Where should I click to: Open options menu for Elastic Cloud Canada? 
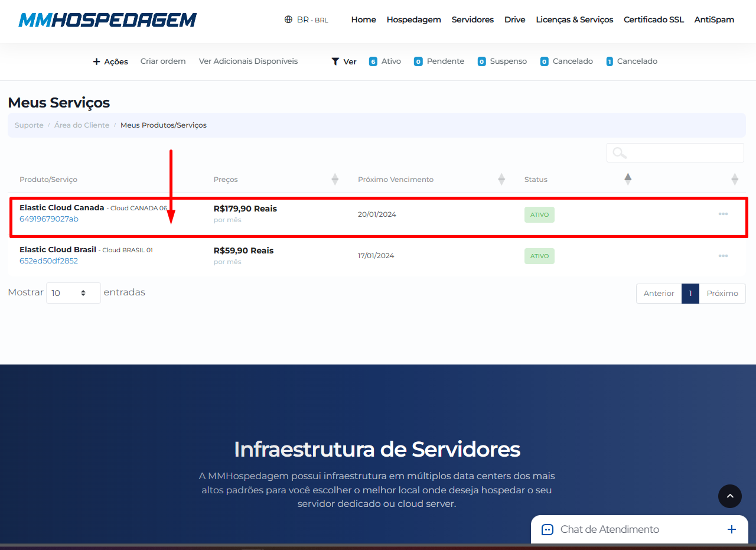click(723, 214)
